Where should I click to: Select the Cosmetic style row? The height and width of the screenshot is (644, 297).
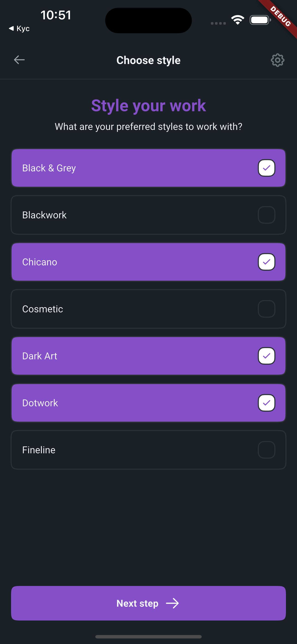tap(148, 309)
